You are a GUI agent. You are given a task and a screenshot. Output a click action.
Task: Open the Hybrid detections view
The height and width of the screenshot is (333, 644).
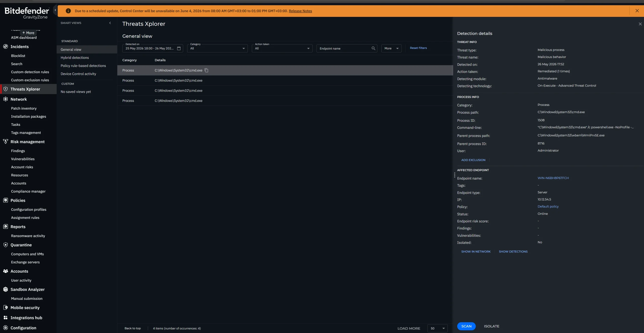75,58
